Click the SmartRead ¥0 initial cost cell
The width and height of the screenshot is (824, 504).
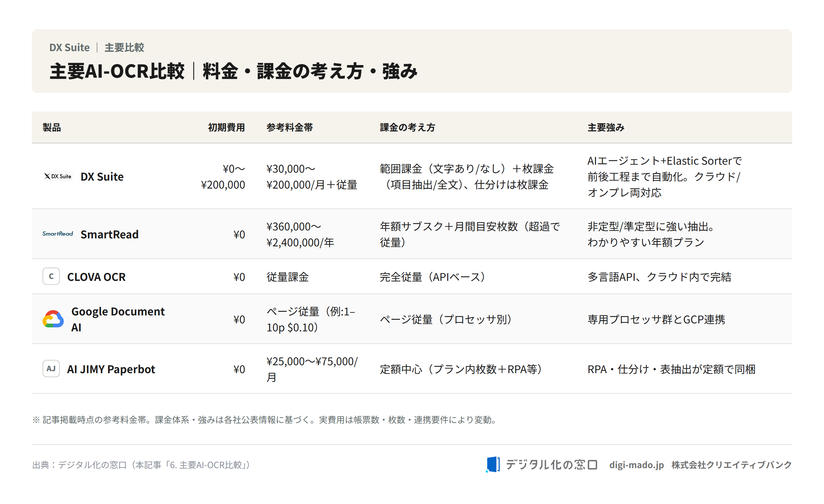click(239, 234)
